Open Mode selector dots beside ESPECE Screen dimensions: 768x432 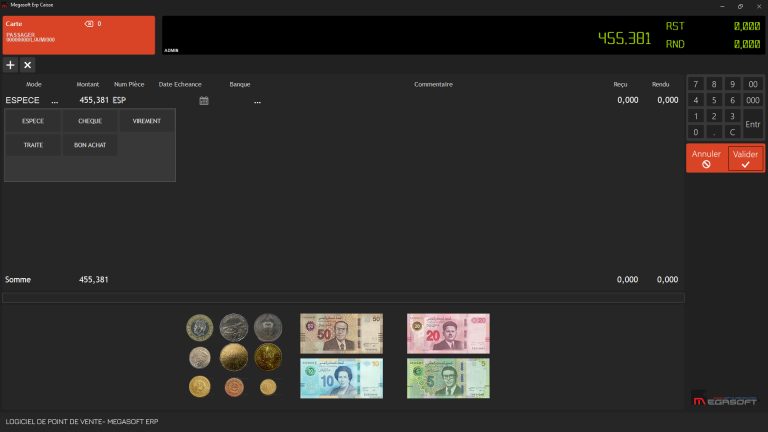click(55, 101)
